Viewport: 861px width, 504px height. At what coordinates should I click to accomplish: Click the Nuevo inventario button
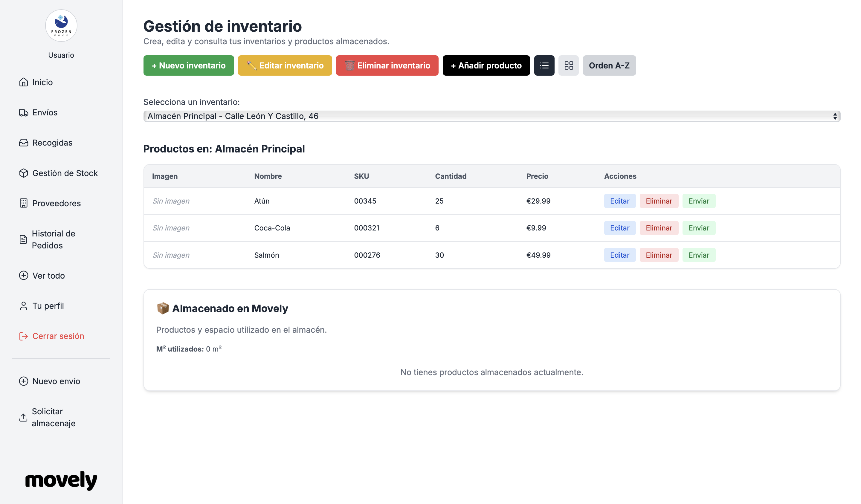pos(188,65)
